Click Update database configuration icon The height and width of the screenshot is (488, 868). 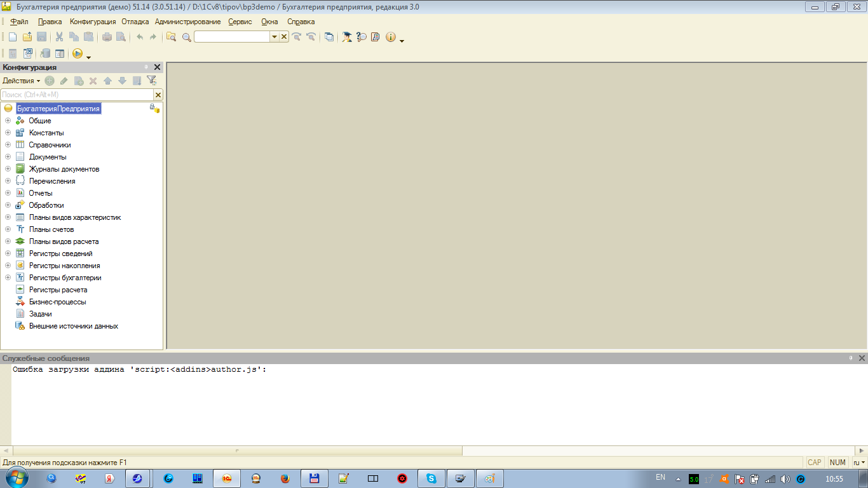(x=45, y=54)
